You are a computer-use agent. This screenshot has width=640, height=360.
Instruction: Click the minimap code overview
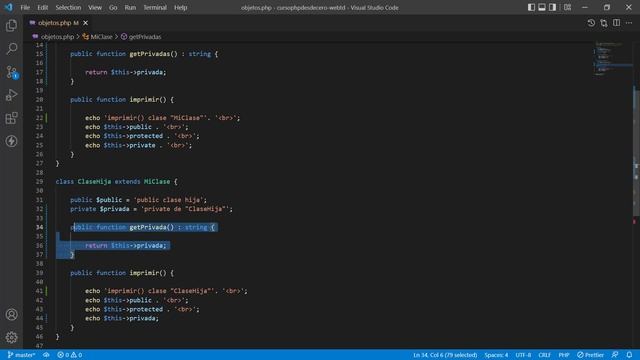click(612, 59)
